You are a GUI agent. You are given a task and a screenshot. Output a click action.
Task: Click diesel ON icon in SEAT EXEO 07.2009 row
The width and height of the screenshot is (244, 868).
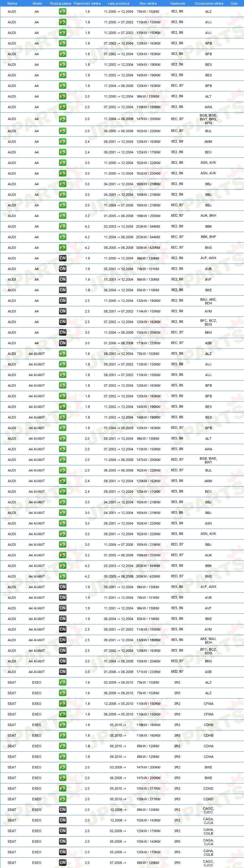[x=63, y=863]
